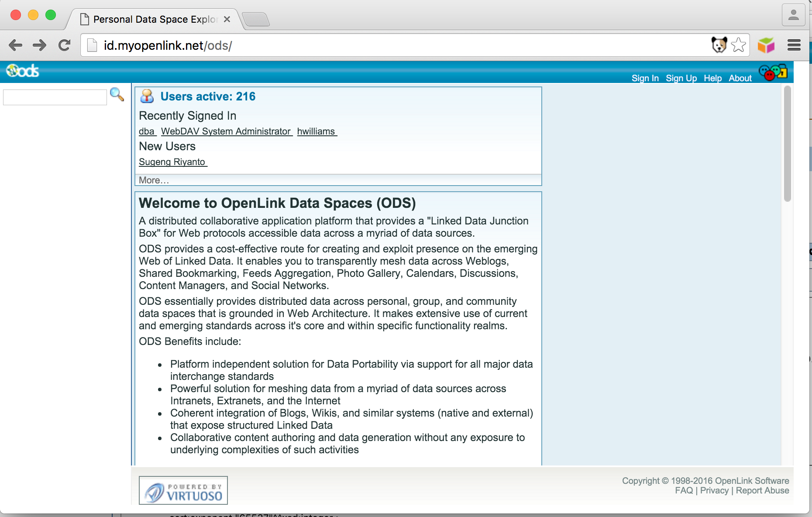
Task: Open the Chrome hamburger menu
Action: click(x=794, y=45)
